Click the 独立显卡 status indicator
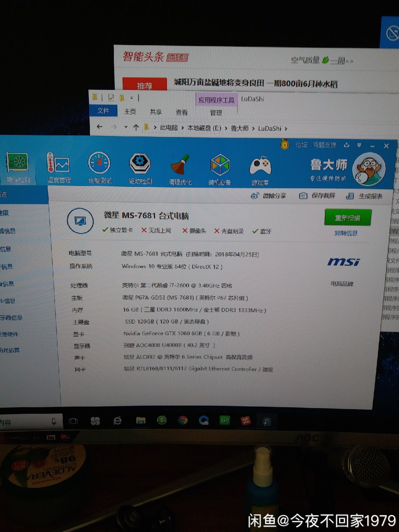This screenshot has height=532, width=399. pyautogui.click(x=117, y=230)
